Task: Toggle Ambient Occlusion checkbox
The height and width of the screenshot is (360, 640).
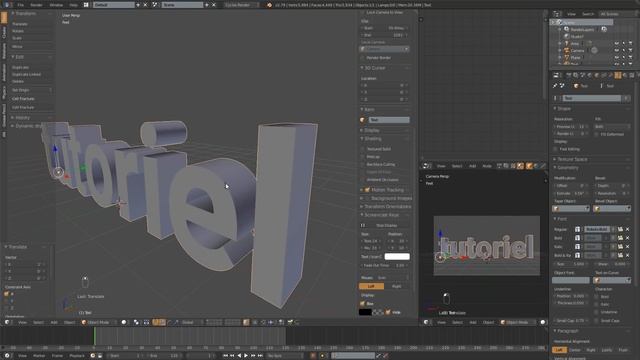Action: click(362, 180)
